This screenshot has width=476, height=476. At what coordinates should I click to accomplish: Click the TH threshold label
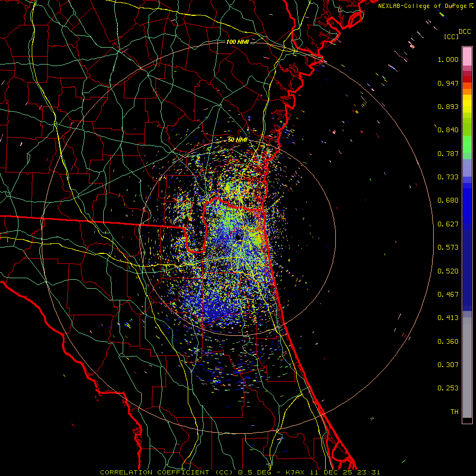[454, 412]
